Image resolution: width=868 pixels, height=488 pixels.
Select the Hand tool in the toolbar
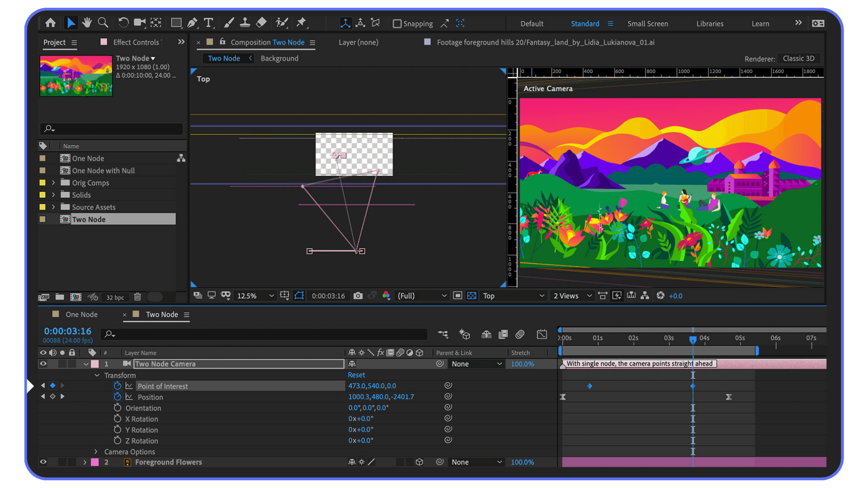coord(87,23)
